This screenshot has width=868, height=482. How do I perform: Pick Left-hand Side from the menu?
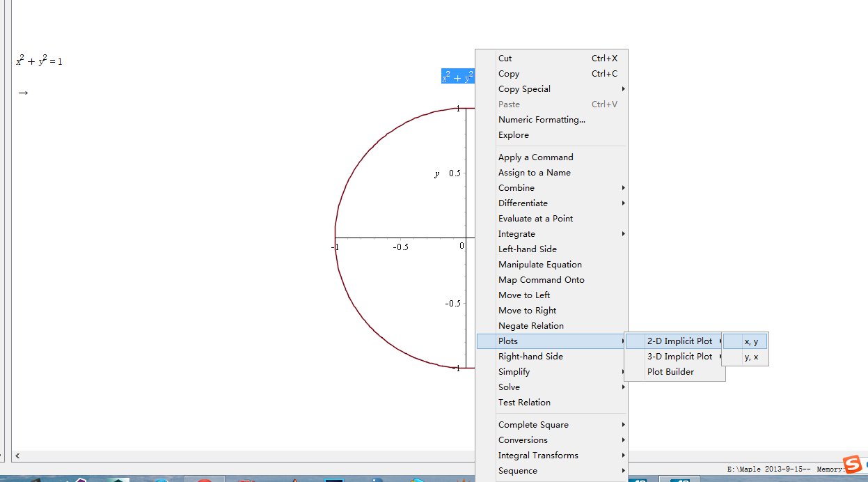pyautogui.click(x=528, y=249)
